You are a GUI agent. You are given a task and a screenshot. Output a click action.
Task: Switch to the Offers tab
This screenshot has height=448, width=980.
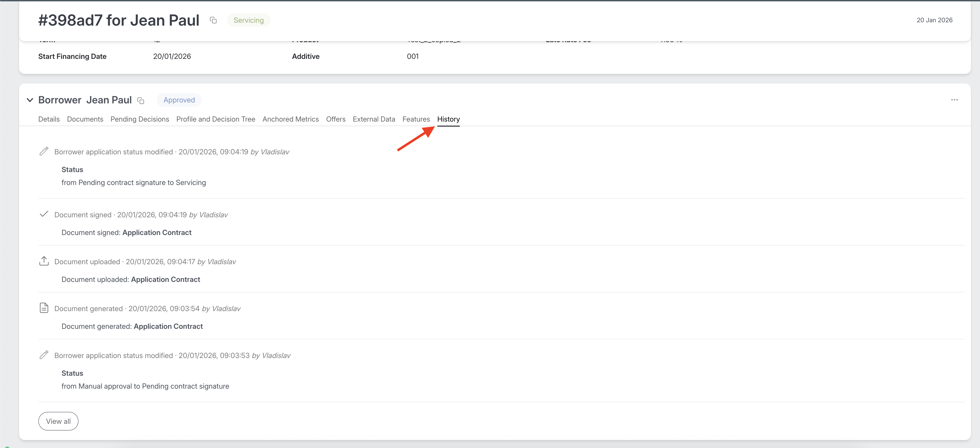point(336,119)
